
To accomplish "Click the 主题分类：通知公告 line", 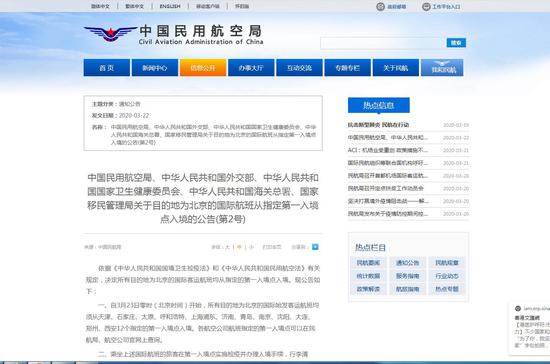I will tap(116, 104).
